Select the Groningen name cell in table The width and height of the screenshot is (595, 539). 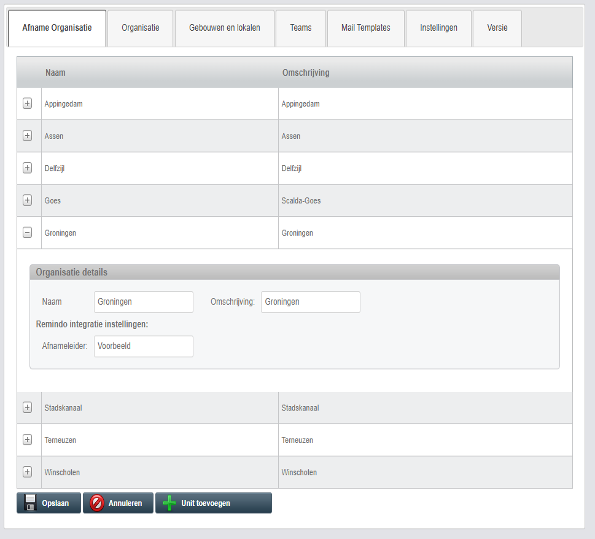click(x=160, y=233)
